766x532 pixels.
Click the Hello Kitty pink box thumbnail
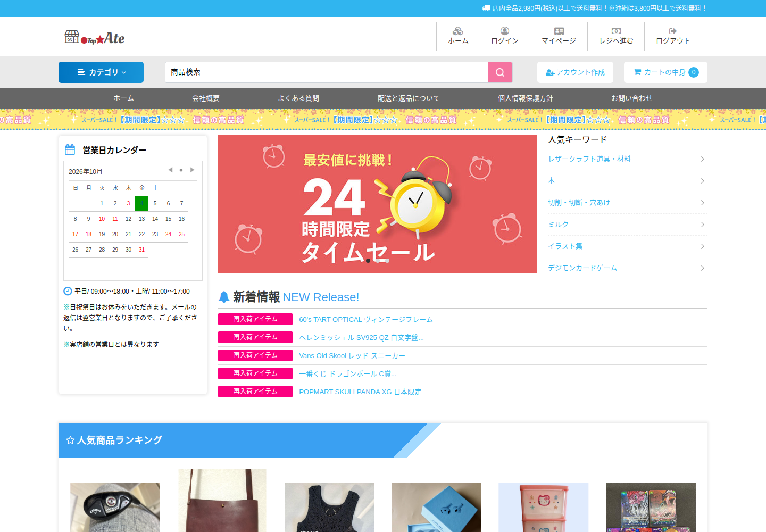point(544,507)
